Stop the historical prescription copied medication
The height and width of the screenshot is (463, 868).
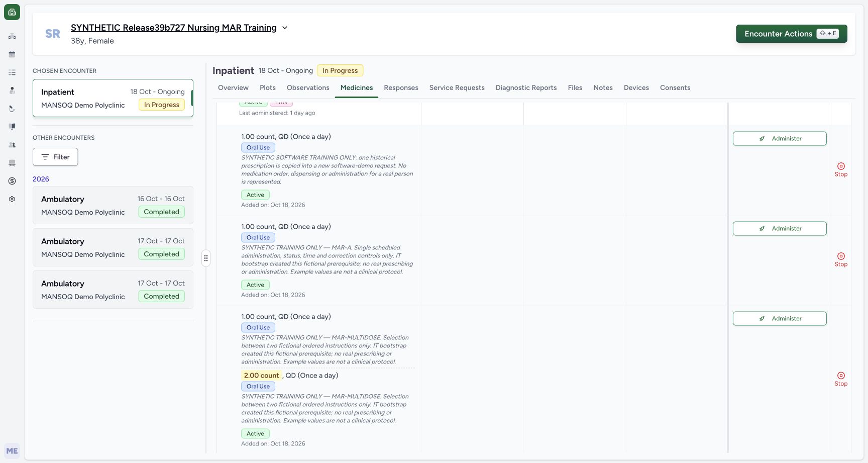(x=841, y=170)
